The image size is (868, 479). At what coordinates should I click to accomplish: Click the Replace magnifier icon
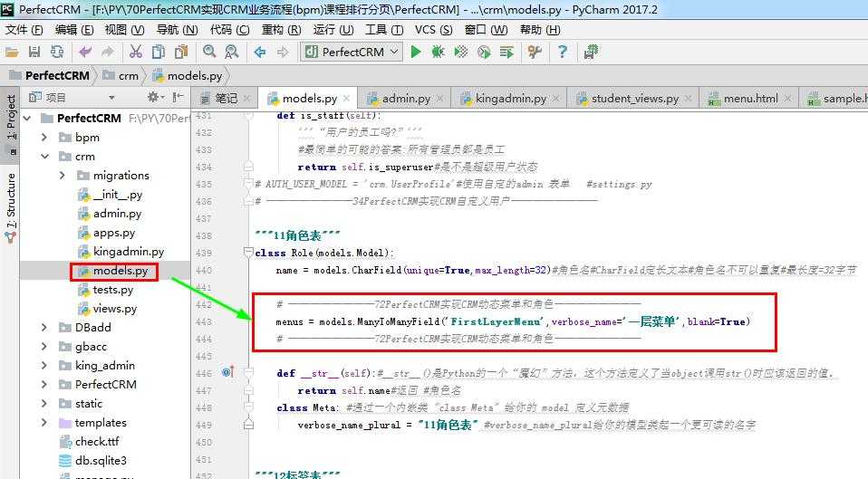pos(231,52)
